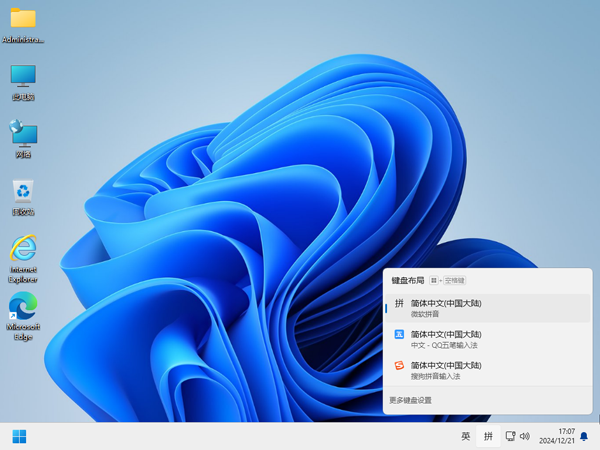Choose QQ五笔输入法 keyboard layout
This screenshot has height=450, width=600.
coord(488,339)
